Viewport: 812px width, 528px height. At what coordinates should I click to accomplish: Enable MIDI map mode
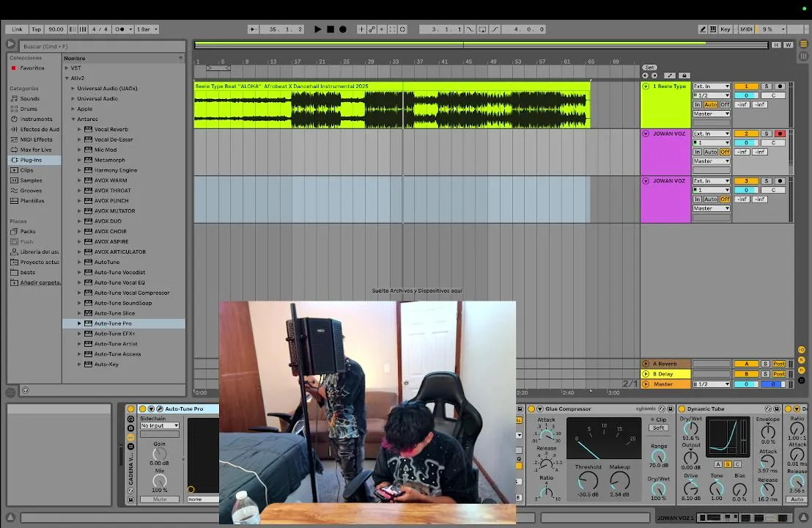[x=746, y=29]
